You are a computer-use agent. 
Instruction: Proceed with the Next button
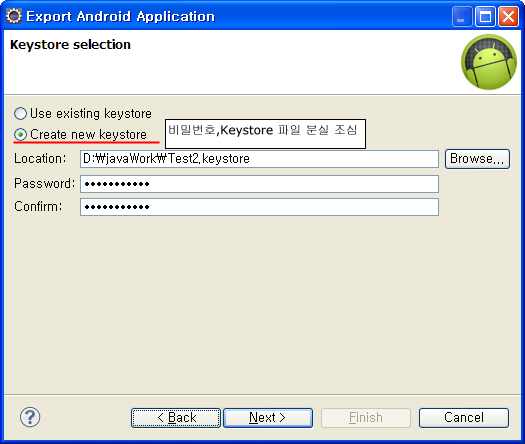[x=268, y=418]
